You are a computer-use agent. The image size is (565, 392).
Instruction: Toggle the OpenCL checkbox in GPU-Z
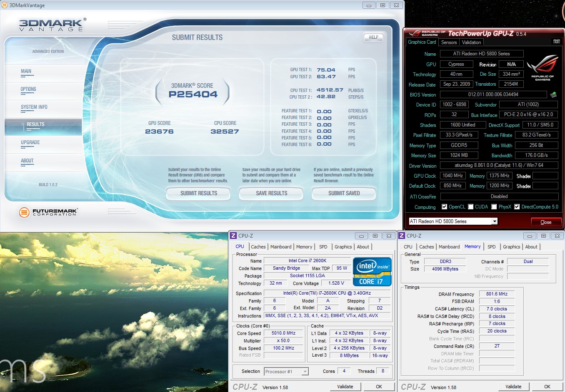coord(445,207)
